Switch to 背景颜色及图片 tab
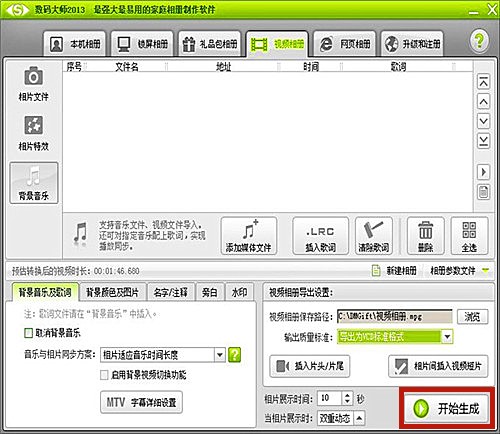 point(112,292)
